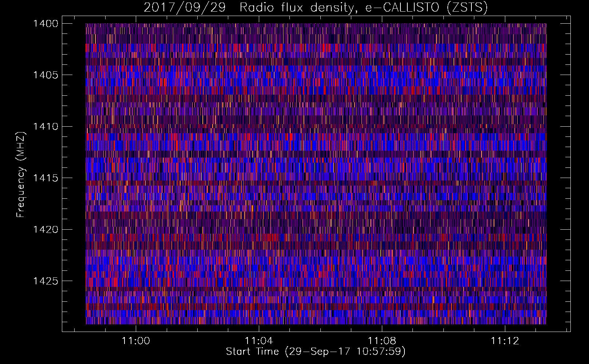Screen dimensions: 589x364
Task: Click the 1420 frequency tick label
Action: point(46,230)
